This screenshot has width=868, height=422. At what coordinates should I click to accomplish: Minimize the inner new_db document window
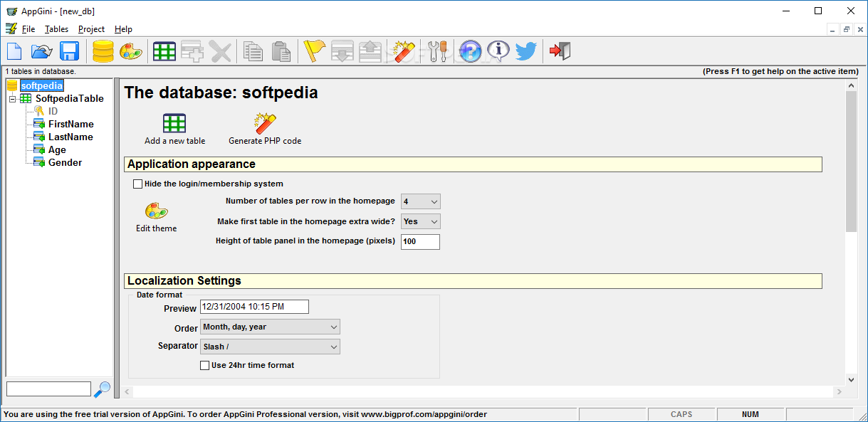(833, 29)
